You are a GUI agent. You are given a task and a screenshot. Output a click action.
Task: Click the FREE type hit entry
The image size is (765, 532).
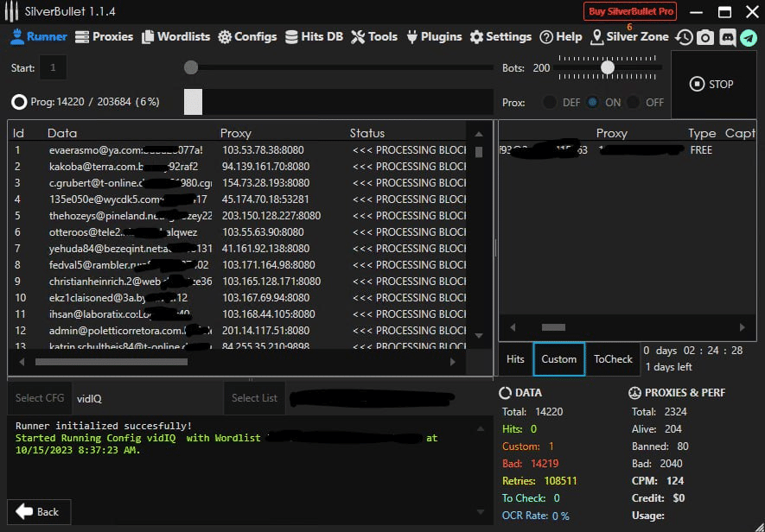tap(701, 150)
